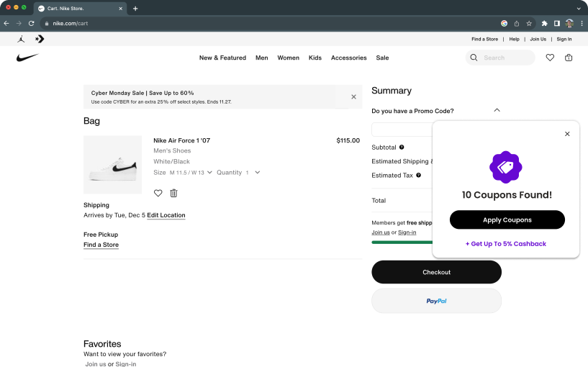This screenshot has width=588, height=367.
Task: Remove Air Force 1 with trash icon
Action: click(x=173, y=193)
